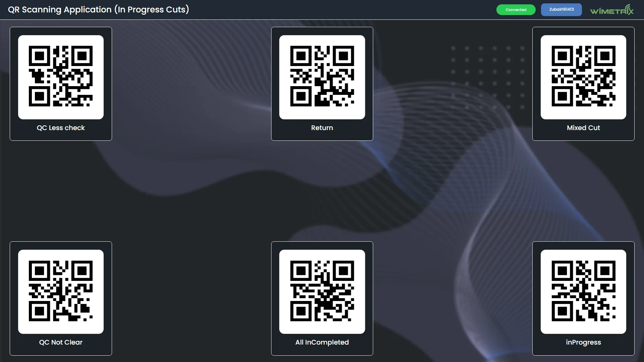This screenshot has width=644, height=362.
Task: Click top-left finder square of Return QR
Action: [301, 56]
